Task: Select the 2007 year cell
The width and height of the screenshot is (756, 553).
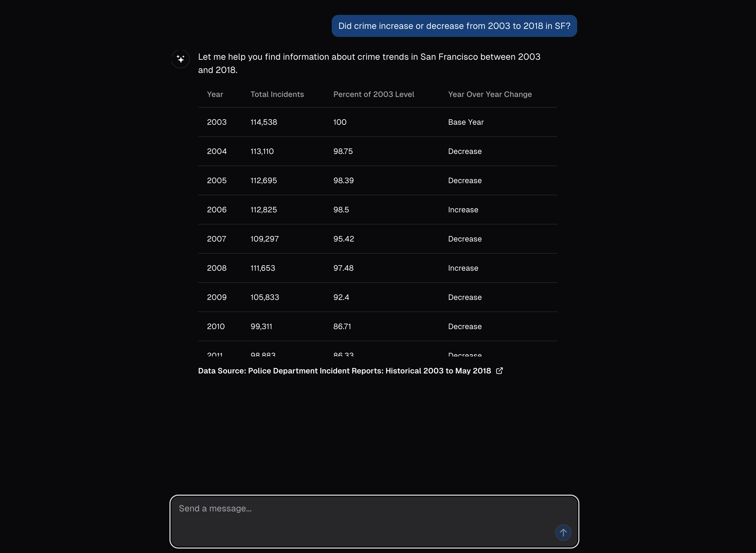Action: 217,239
